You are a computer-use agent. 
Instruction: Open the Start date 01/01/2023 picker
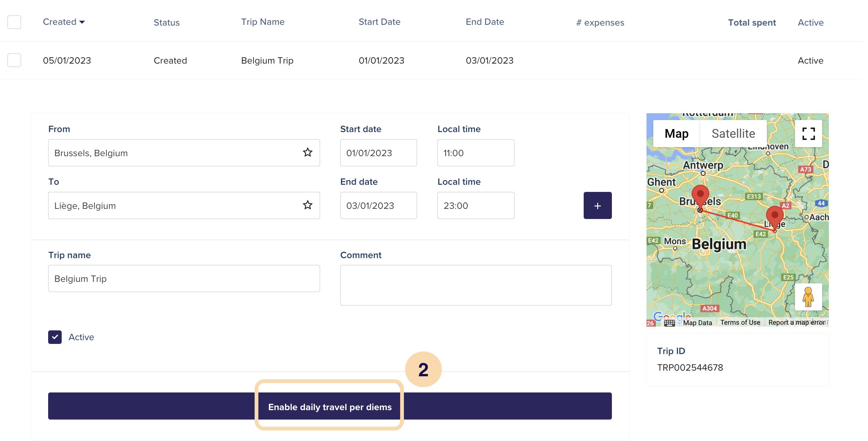pos(378,153)
